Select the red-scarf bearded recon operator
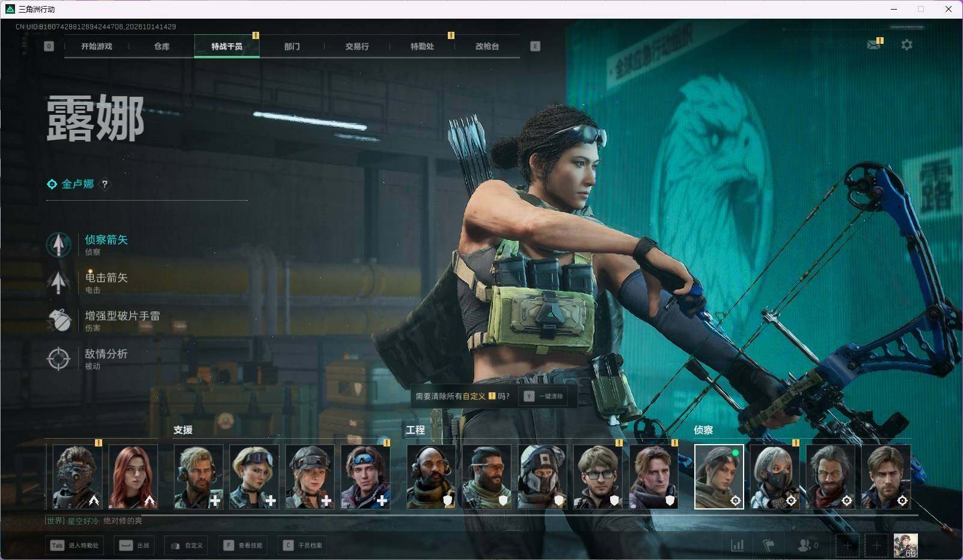Screen dimensions: 963x560 tap(831, 477)
